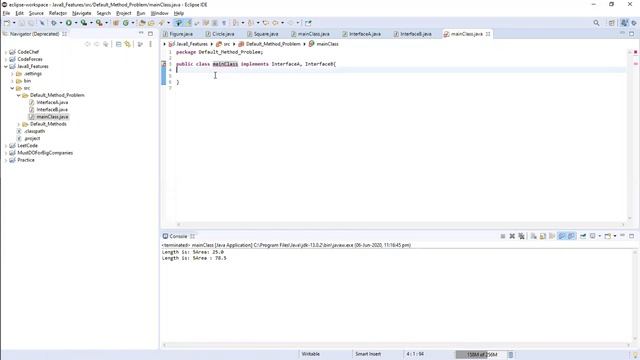This screenshot has width=640, height=360.
Task: Click the Open Console icon
Action: (x=608, y=236)
